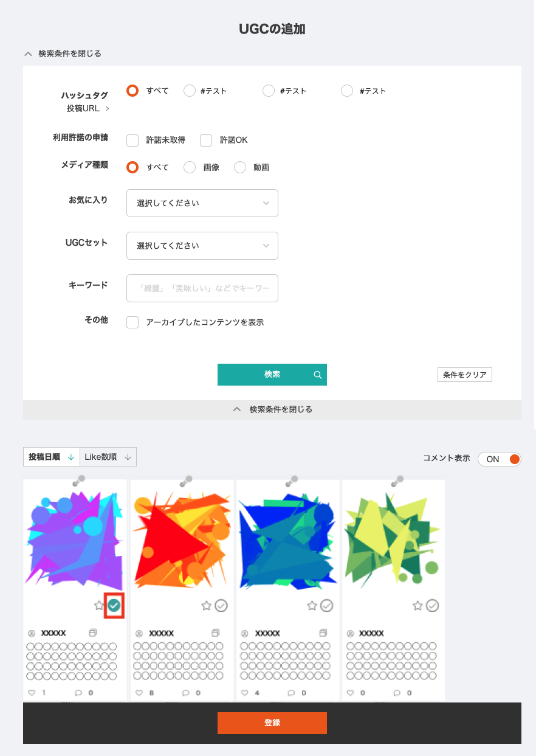The image size is (536, 756).
Task: Click the magnifier icon in the 検索 button
Action: coord(317,375)
